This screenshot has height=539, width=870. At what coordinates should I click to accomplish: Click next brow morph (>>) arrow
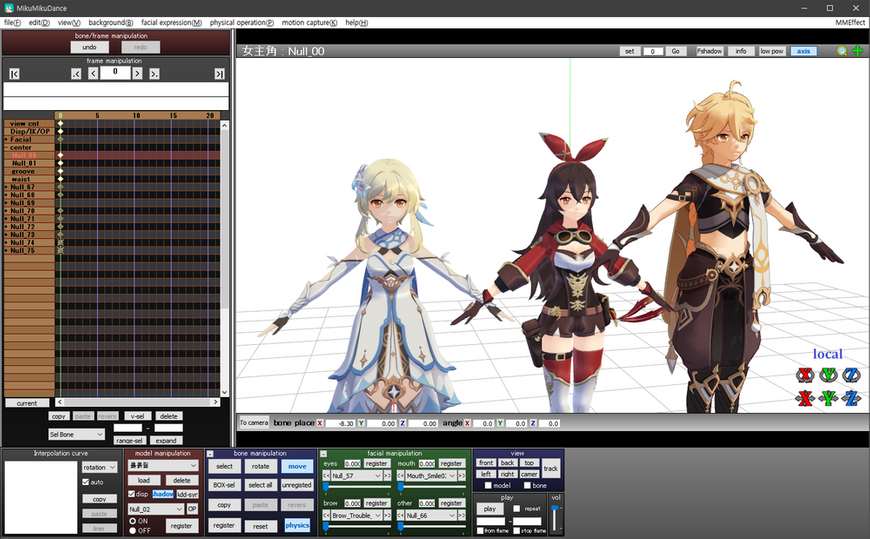pos(387,516)
